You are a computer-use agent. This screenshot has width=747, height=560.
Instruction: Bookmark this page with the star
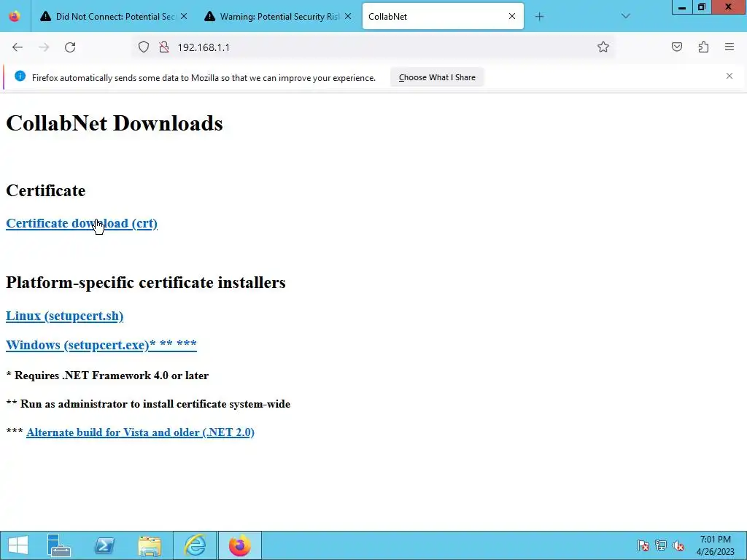pos(603,47)
